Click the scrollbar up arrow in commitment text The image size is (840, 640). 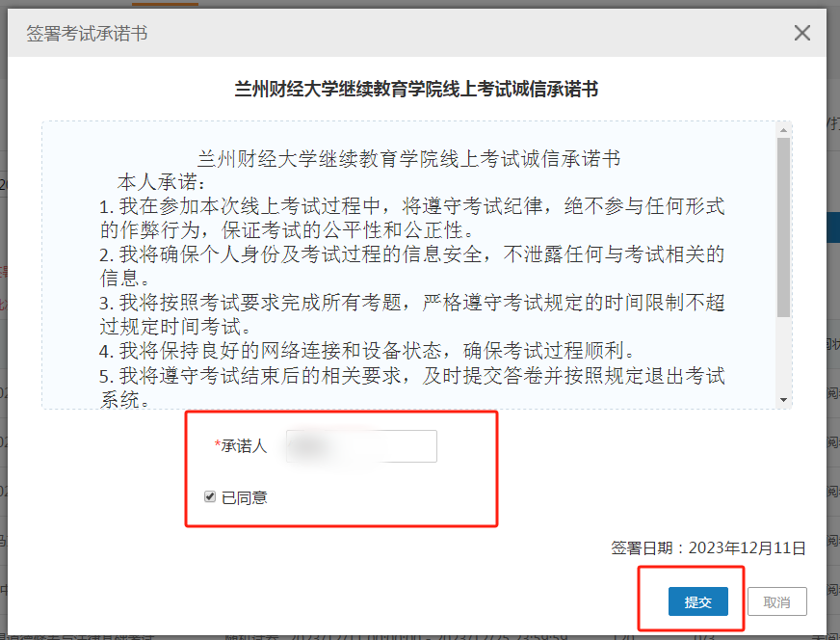[784, 130]
